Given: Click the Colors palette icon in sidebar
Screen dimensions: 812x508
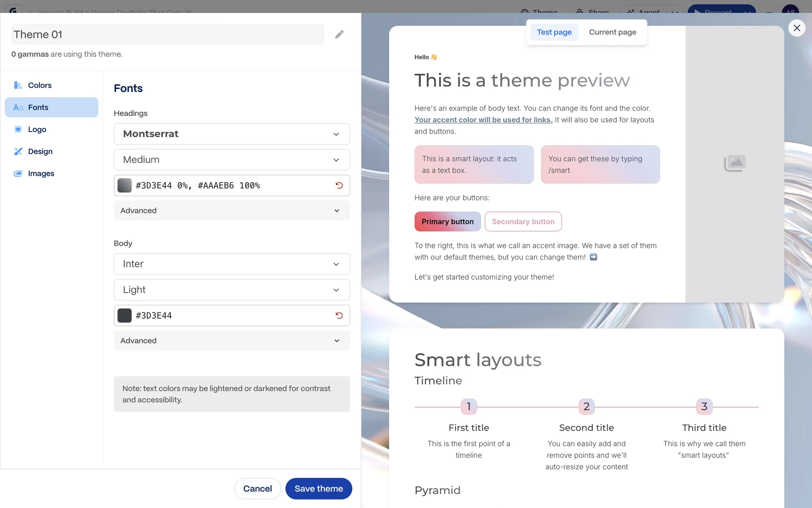Looking at the screenshot, I should [x=18, y=85].
